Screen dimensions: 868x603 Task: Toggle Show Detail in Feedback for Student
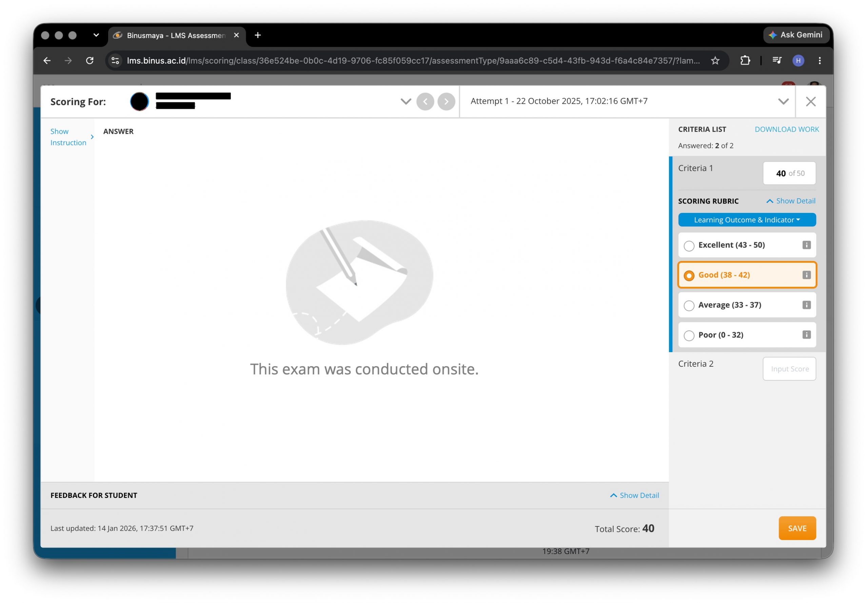[x=634, y=495]
